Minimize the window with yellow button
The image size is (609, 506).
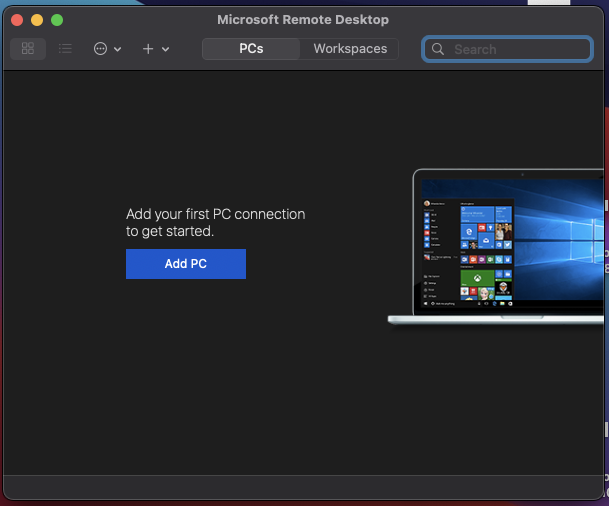point(37,20)
